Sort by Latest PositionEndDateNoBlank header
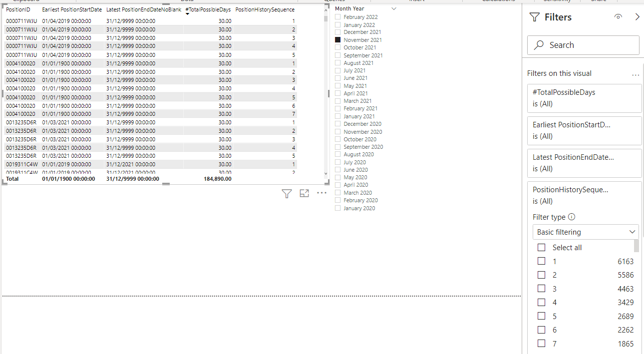The height and width of the screenshot is (354, 644). pyautogui.click(x=144, y=9)
